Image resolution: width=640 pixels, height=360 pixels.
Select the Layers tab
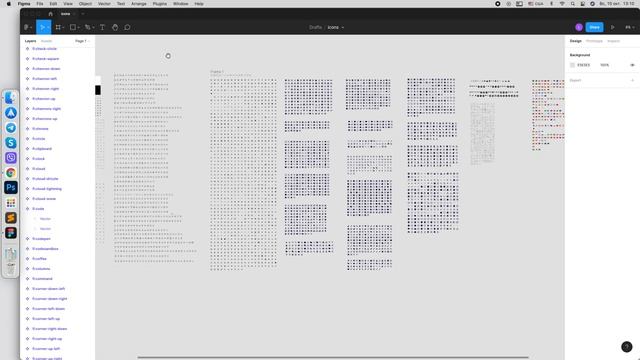tap(30, 41)
